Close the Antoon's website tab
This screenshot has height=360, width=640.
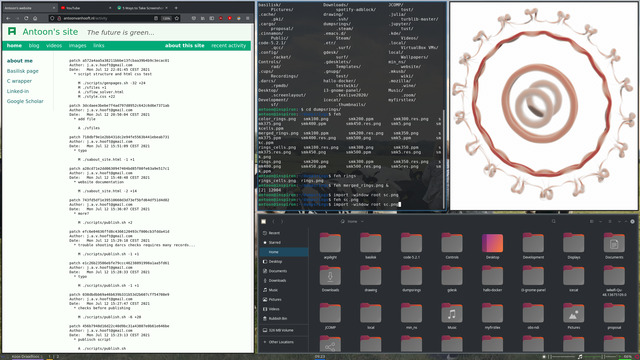[54, 8]
